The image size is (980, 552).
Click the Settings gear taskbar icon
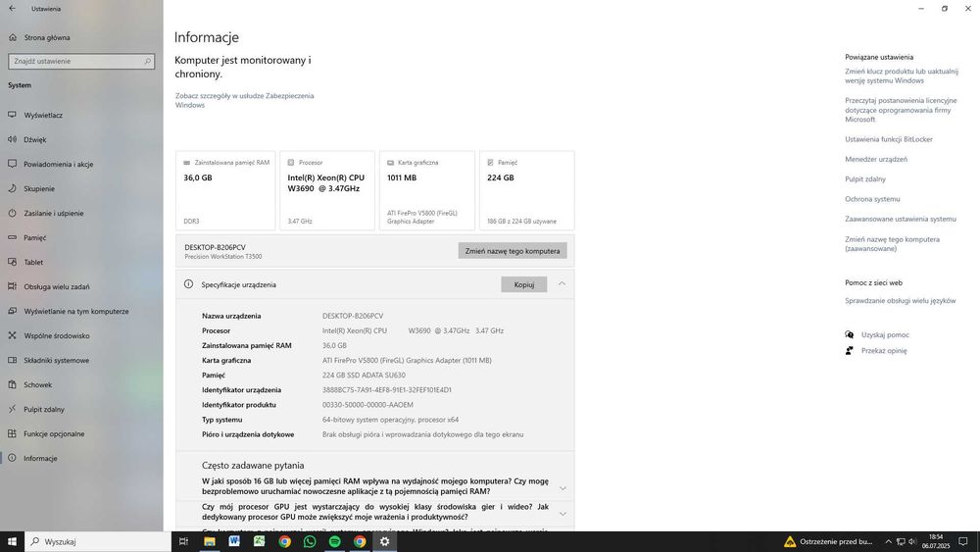(x=385, y=541)
